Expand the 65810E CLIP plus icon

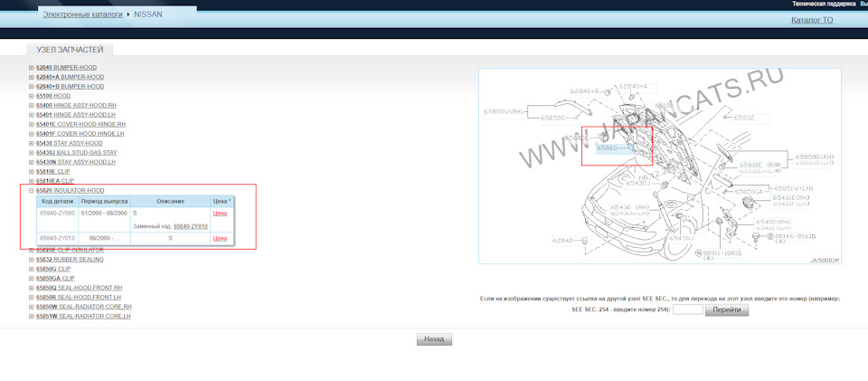[x=31, y=172]
